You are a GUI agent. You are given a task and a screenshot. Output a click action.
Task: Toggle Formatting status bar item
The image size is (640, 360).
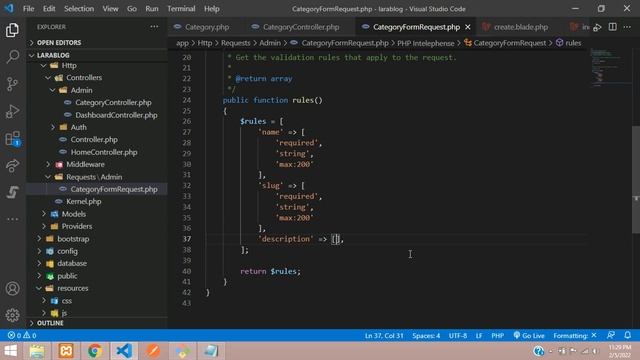tap(575, 336)
